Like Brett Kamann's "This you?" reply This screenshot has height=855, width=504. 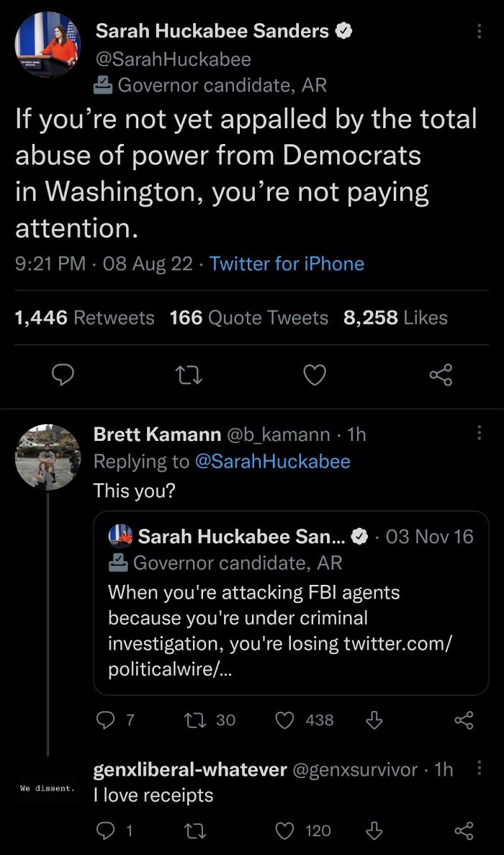point(285,720)
